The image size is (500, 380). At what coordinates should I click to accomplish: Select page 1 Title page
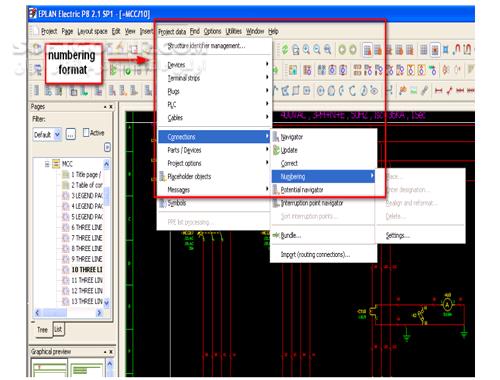coord(85,174)
